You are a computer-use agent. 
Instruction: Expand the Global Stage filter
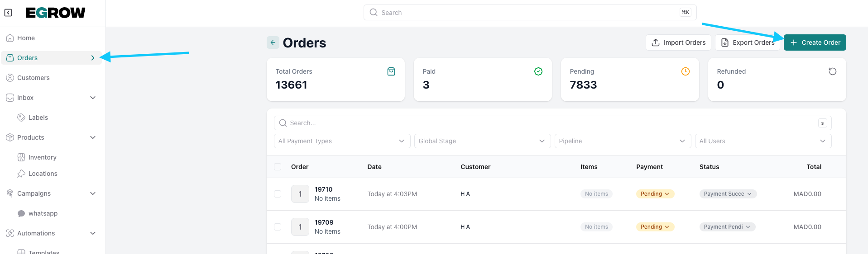point(482,141)
